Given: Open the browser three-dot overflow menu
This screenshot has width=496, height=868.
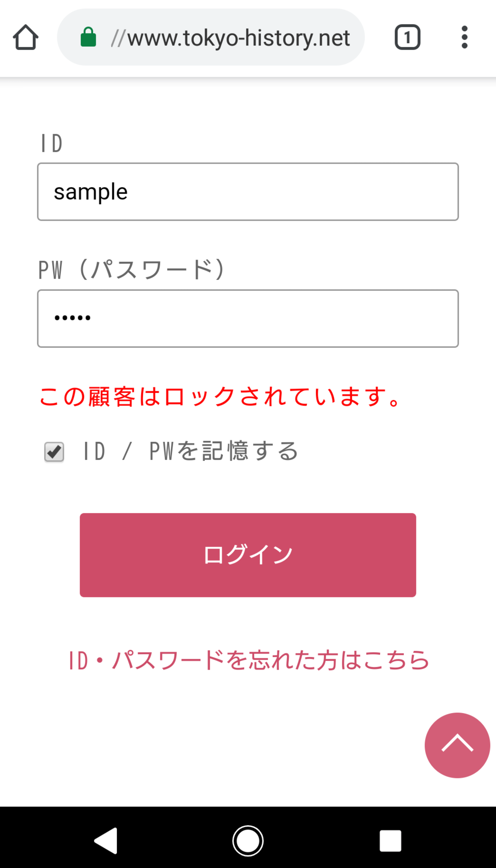Looking at the screenshot, I should click(x=464, y=37).
